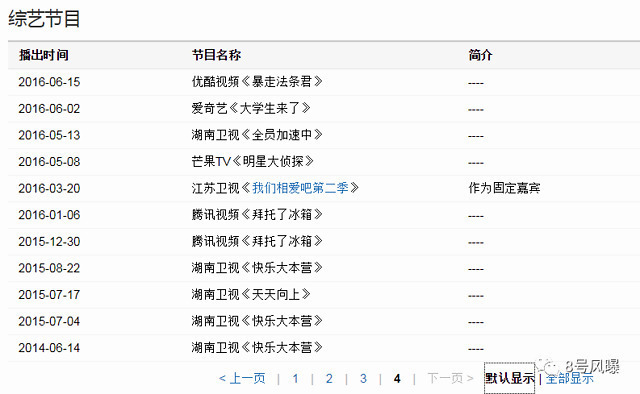Click 湖南卫视《天天向上》 entry
Screen dimensions: 640x394
pyautogui.click(x=251, y=294)
